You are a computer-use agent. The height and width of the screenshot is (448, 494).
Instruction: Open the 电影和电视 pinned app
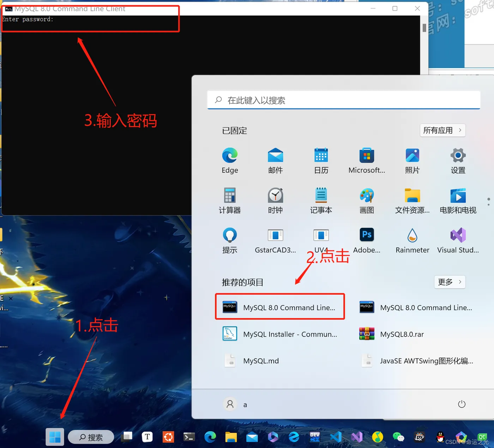click(x=458, y=201)
